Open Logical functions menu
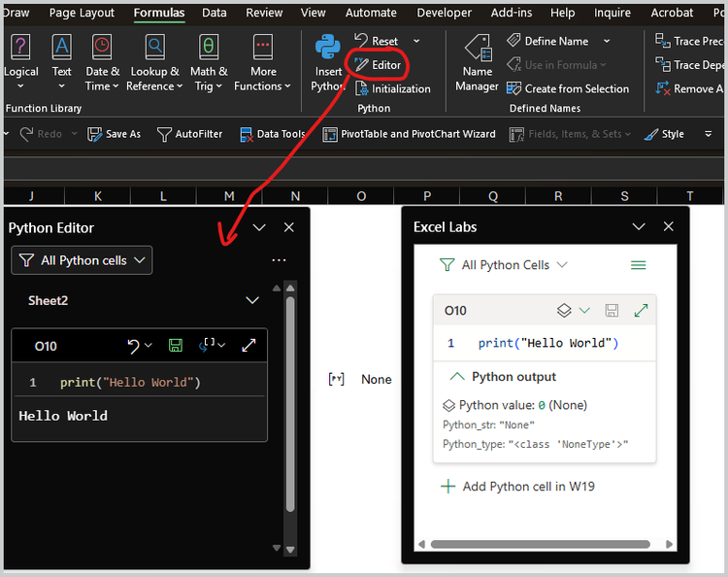 coord(21,62)
